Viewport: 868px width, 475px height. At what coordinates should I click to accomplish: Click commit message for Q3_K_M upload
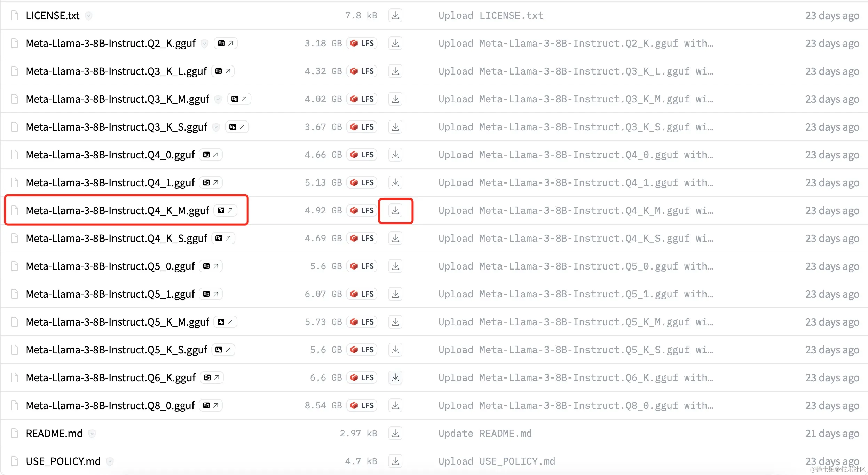(x=575, y=99)
